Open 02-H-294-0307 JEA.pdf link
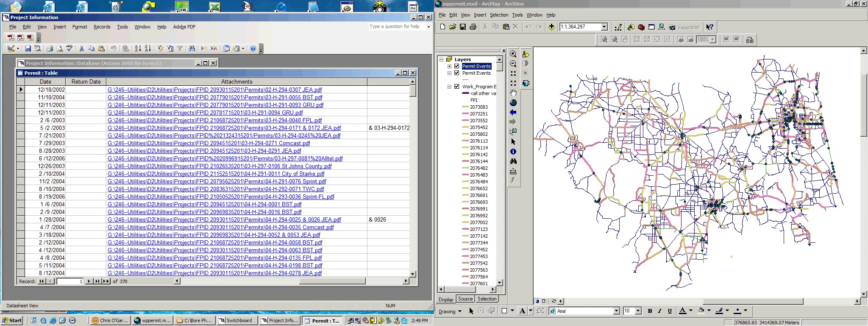The width and height of the screenshot is (868, 326). [x=214, y=90]
